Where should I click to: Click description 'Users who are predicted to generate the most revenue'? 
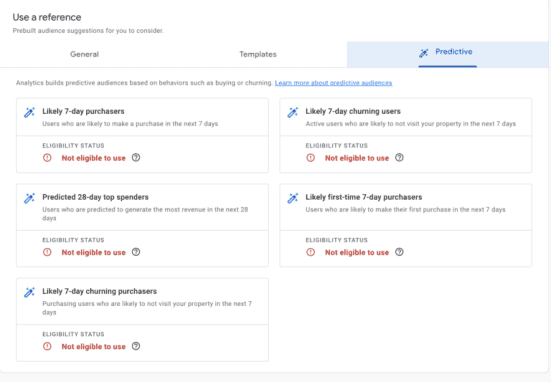(145, 214)
